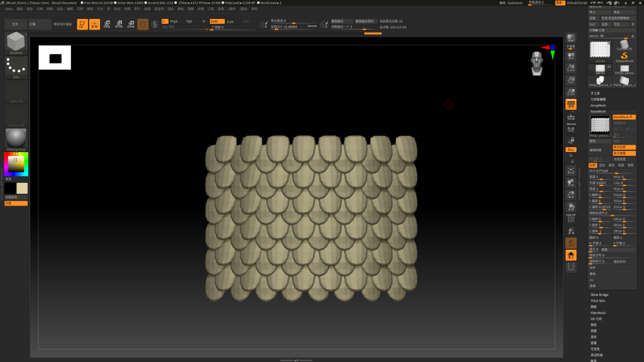Select the SimpleBrush tool icon
Screen dimensions: 644x362
[625, 57]
